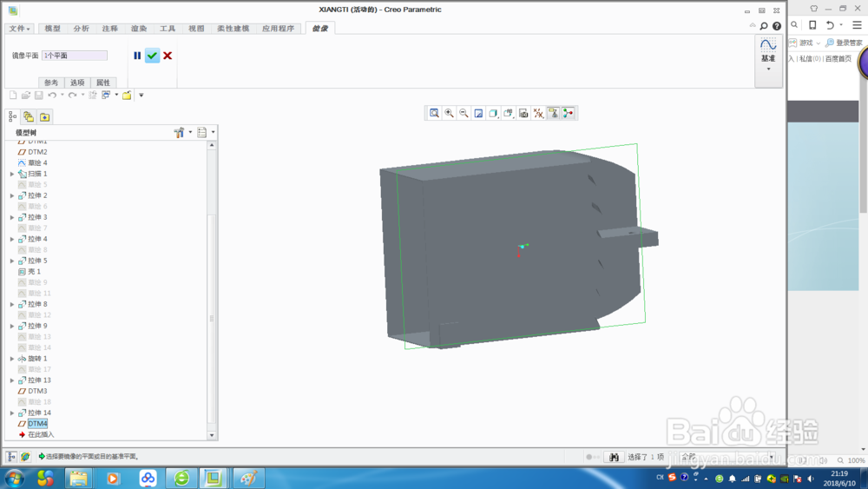Click the Close window folder icon
The height and width of the screenshot is (489, 868).
127,96
